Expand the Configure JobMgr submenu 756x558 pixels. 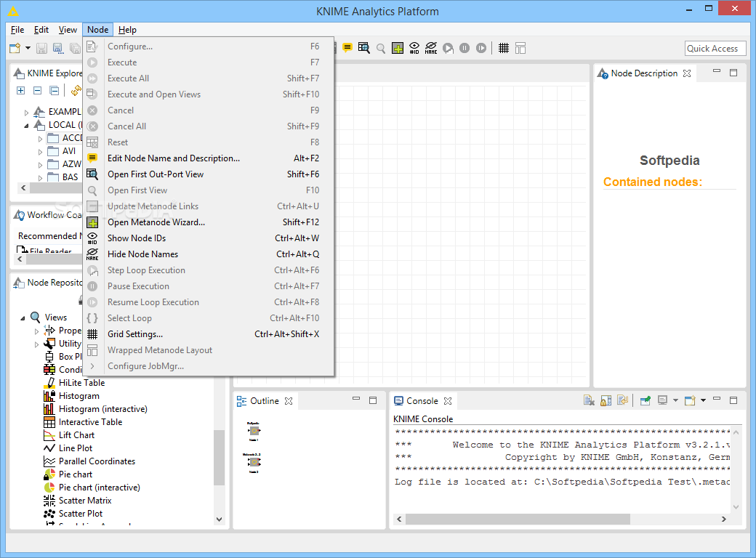[x=209, y=365]
